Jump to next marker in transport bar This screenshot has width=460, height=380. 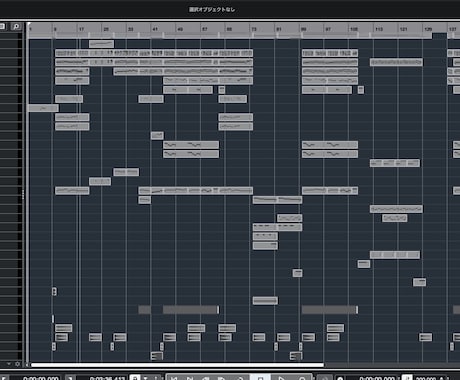point(190,378)
